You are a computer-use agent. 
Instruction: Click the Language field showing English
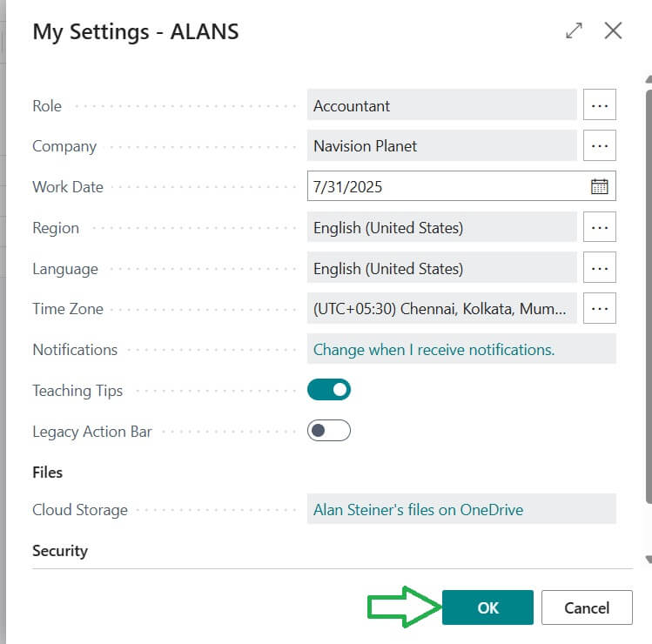(x=441, y=268)
